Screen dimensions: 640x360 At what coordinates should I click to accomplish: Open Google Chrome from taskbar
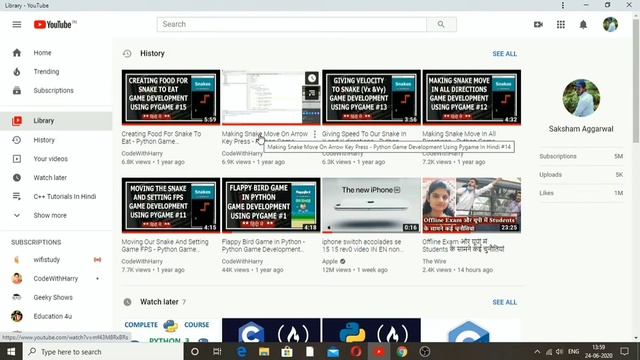click(402, 351)
